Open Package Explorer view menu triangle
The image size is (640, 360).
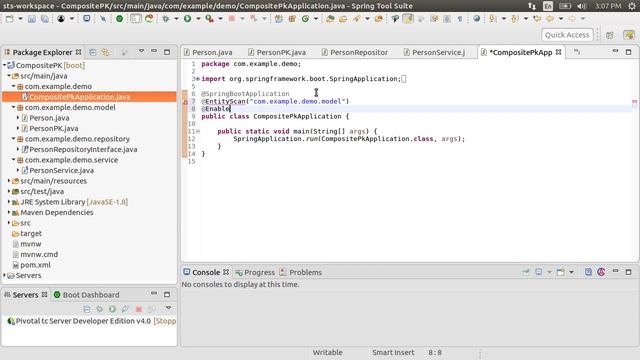pos(141,51)
